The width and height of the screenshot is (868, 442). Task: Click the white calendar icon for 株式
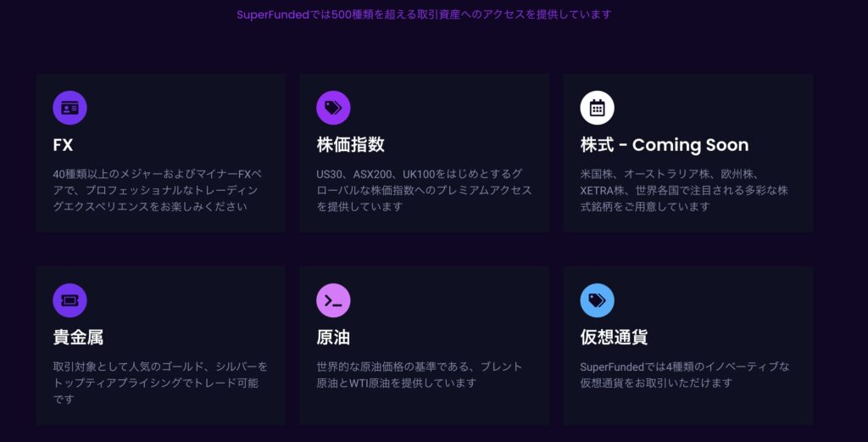point(597,108)
